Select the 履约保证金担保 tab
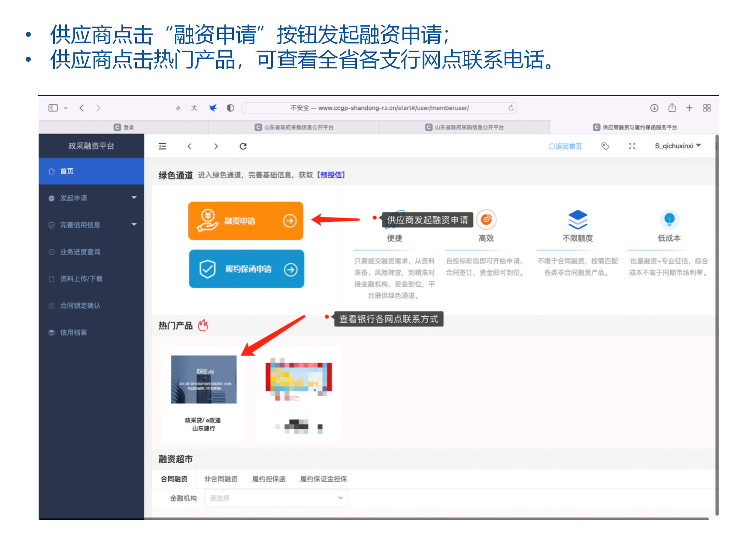Image resolution: width=756 pixels, height=546 pixels. tap(324, 479)
